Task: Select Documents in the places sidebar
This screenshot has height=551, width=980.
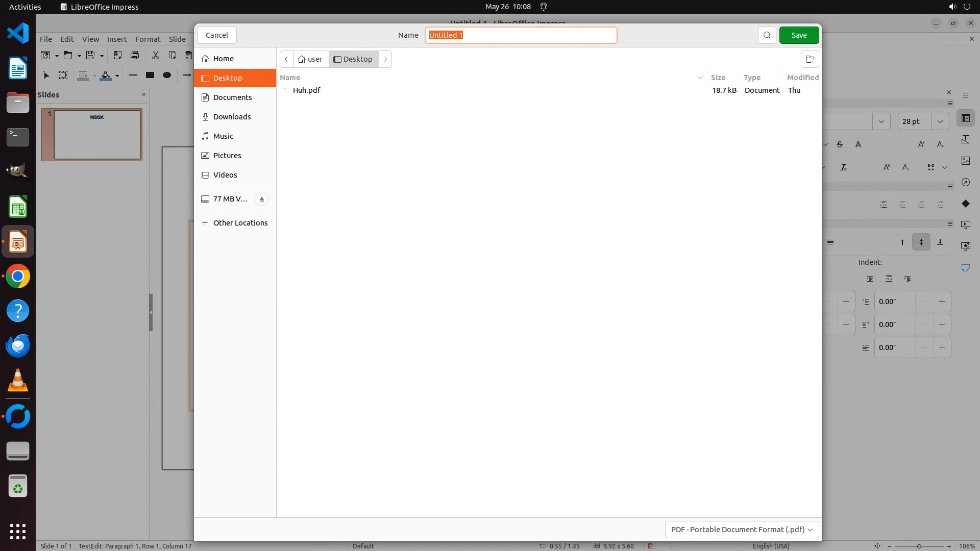Action: (x=232, y=97)
